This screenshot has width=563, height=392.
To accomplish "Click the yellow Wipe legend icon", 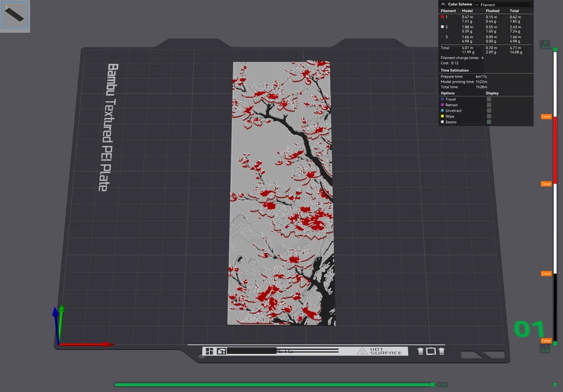I will 442,116.
